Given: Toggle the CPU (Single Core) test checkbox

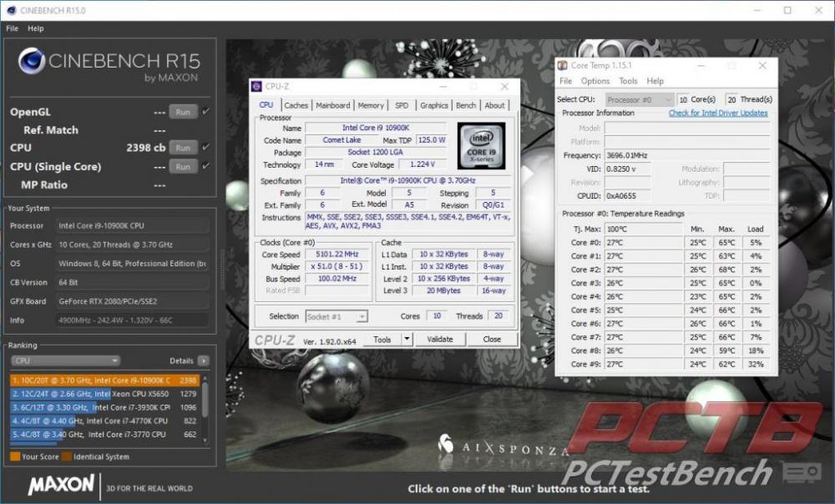Looking at the screenshot, I should point(205,165).
